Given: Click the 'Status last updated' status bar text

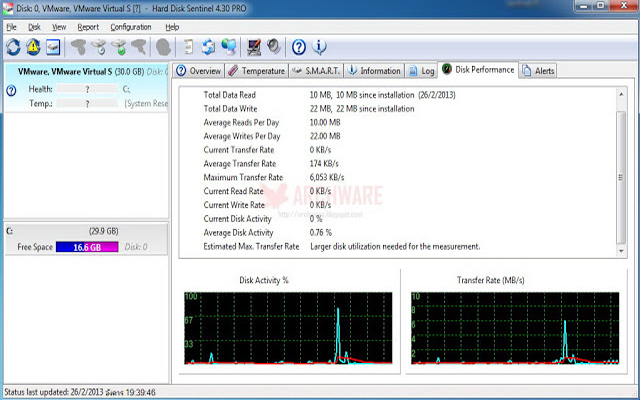Looking at the screenshot, I should (x=80, y=392).
